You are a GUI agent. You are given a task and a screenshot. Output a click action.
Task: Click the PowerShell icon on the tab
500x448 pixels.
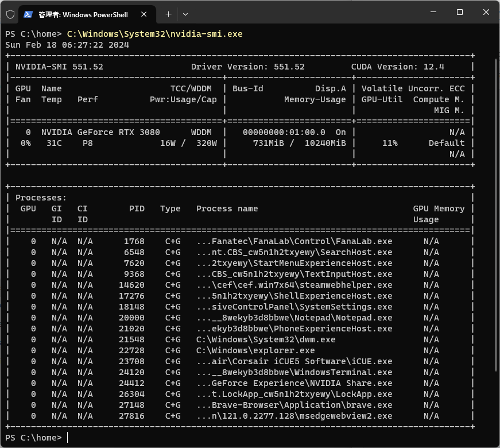(x=28, y=14)
